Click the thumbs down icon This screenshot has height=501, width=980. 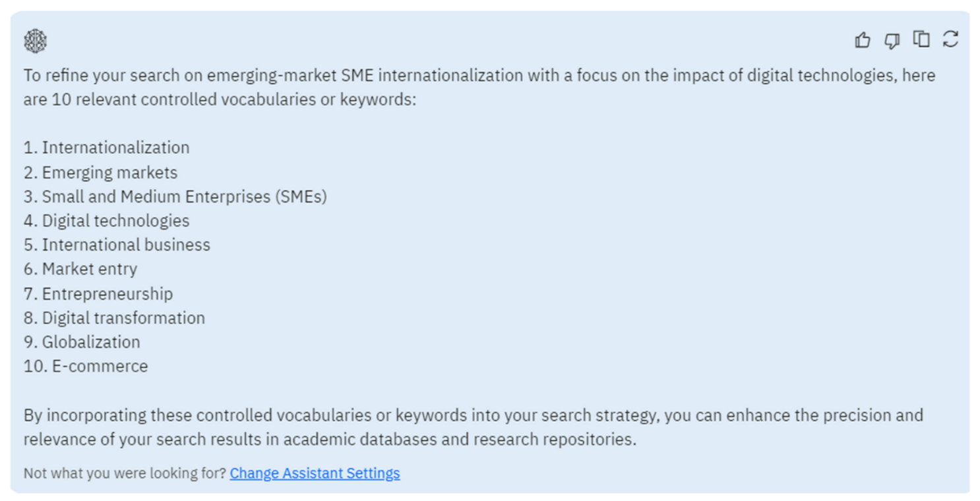click(892, 41)
